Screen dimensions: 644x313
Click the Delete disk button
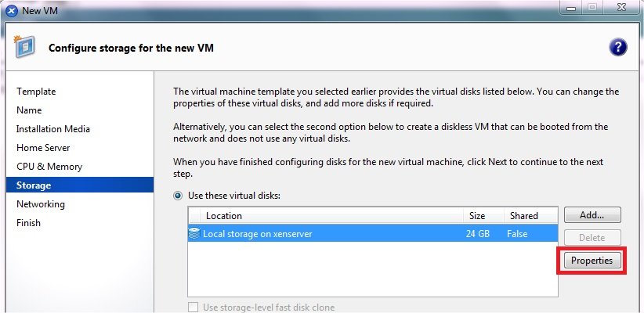coord(592,237)
